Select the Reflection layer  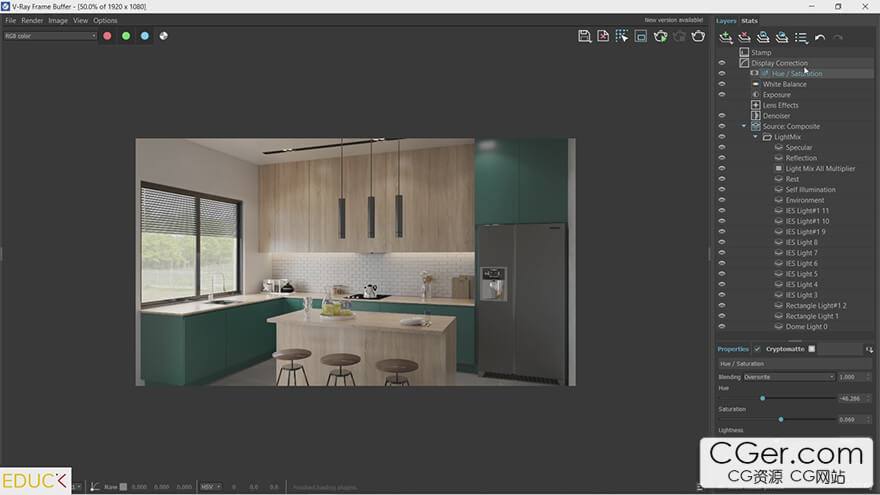[x=801, y=158]
